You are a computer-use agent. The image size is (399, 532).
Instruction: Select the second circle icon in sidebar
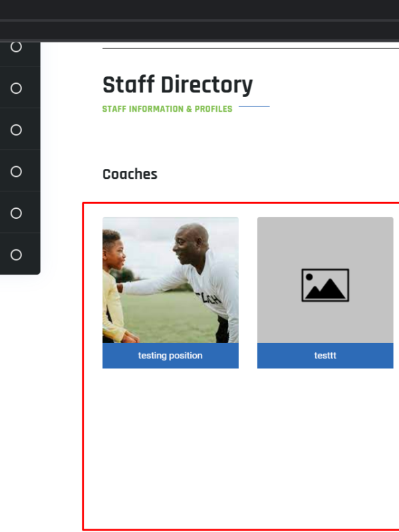click(16, 88)
